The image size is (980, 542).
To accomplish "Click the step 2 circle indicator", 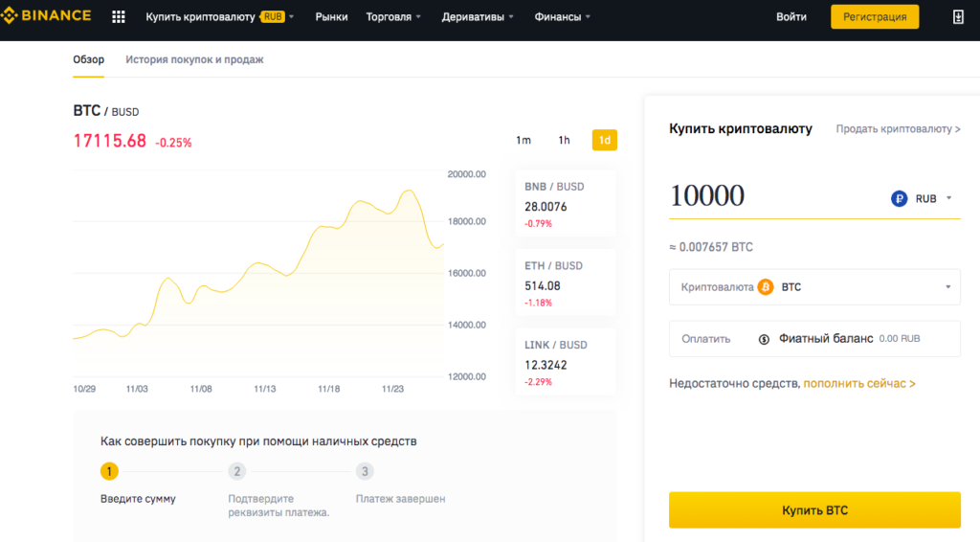I will [237, 471].
